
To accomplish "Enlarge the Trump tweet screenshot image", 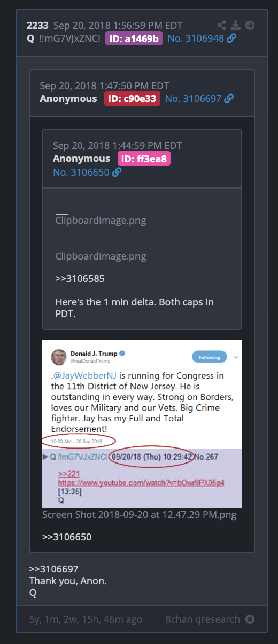I will (x=142, y=423).
